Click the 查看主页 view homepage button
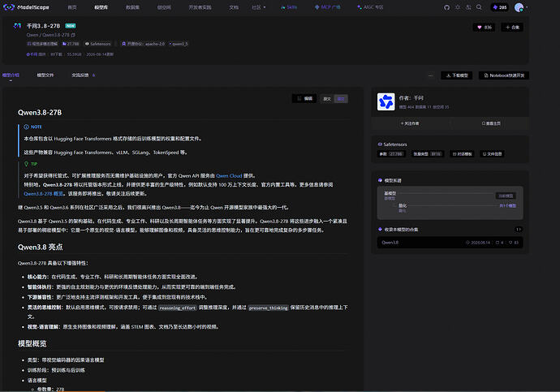The width and height of the screenshot is (560, 392). [x=491, y=123]
